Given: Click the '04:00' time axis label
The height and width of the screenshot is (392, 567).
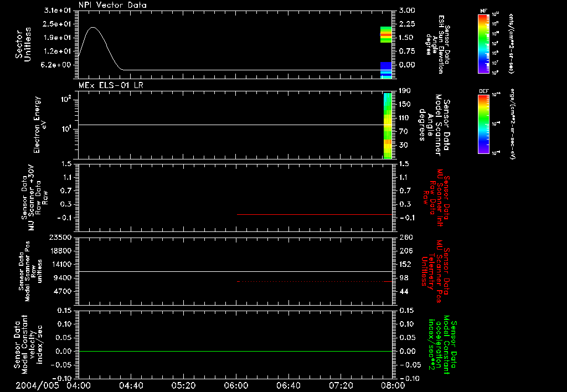Looking at the screenshot, I should 79,385.
